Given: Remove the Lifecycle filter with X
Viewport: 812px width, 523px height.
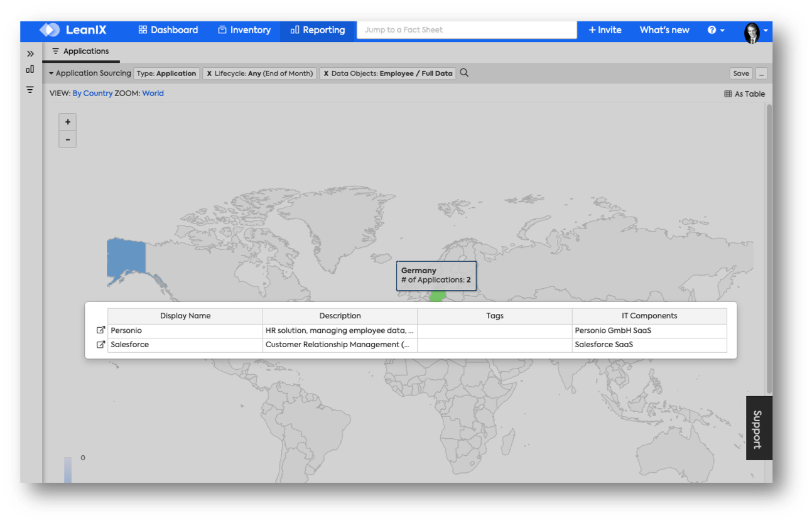Looking at the screenshot, I should (209, 73).
